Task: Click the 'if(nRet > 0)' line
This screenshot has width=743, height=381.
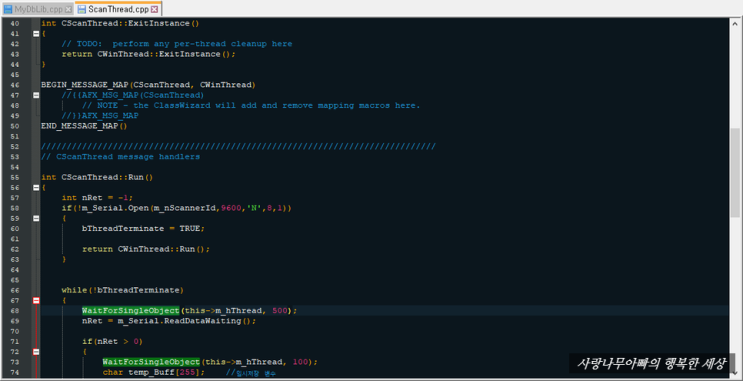Action: tap(112, 342)
